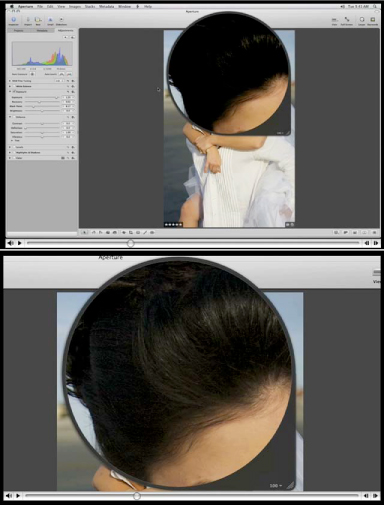Toggle the Color adjustment checkbox

[14, 158]
